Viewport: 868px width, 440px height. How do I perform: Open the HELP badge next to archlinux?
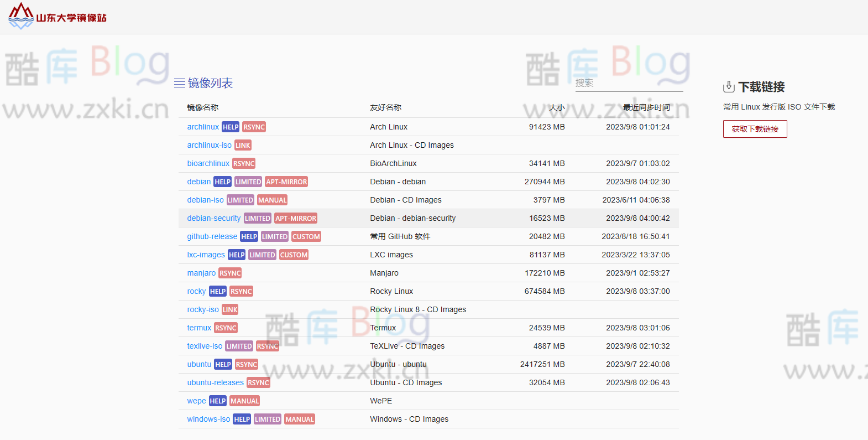point(231,127)
